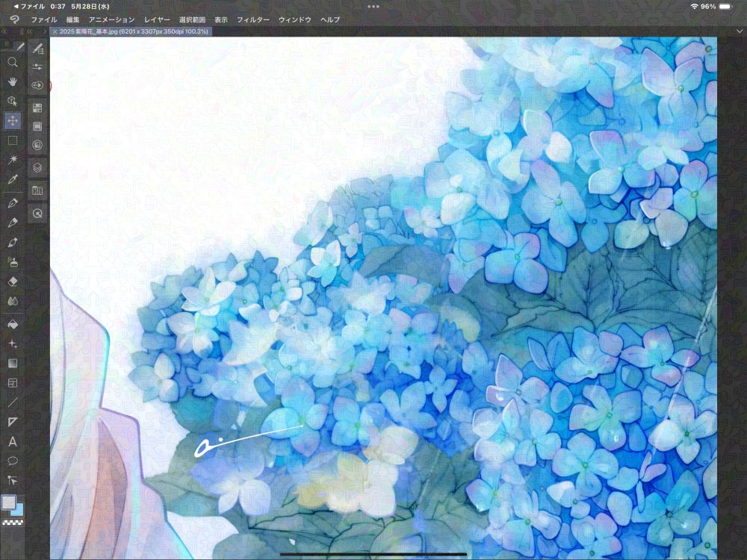Screen dimensions: 747x560
Task: Select the Correct line tool
Action: 13,480
